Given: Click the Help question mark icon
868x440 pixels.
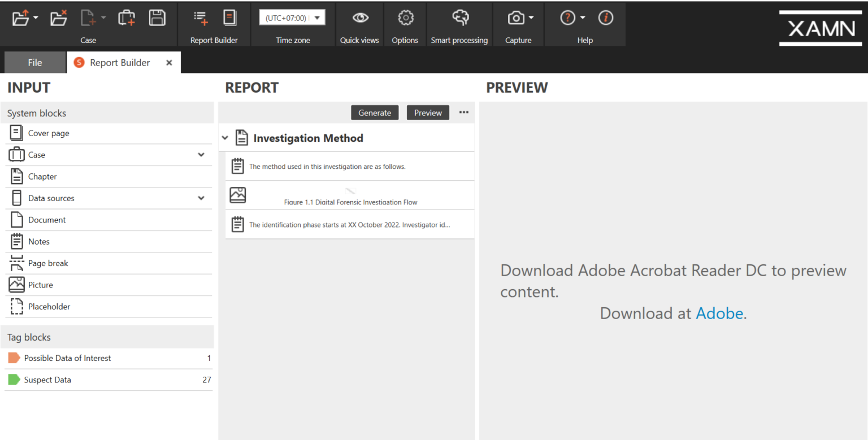Looking at the screenshot, I should coord(567,18).
